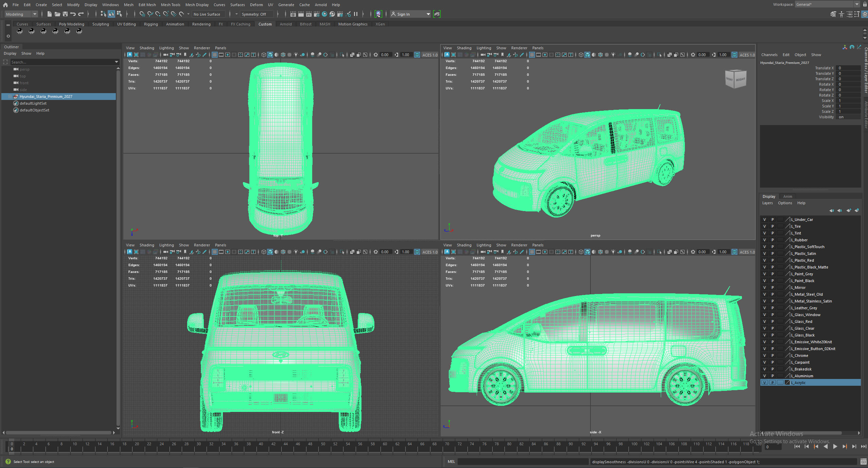The height and width of the screenshot is (468, 868).
Task: Pause Viewport 2 display update
Action: coord(356,14)
